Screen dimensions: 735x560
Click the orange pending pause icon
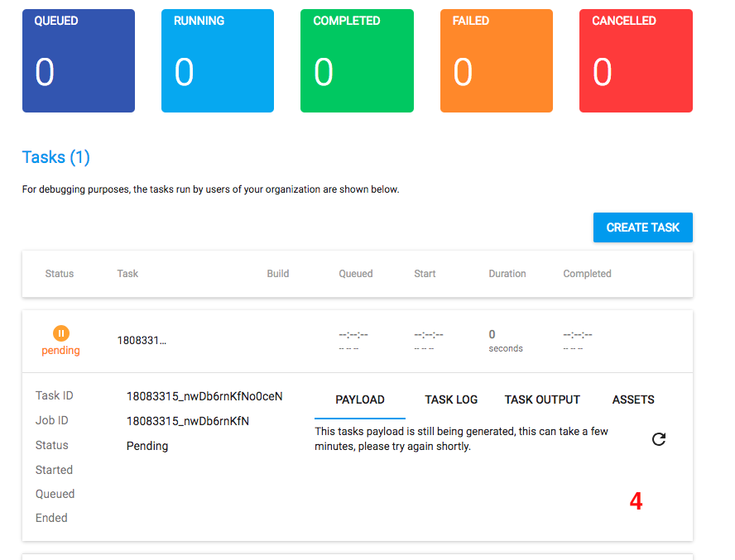click(61, 333)
